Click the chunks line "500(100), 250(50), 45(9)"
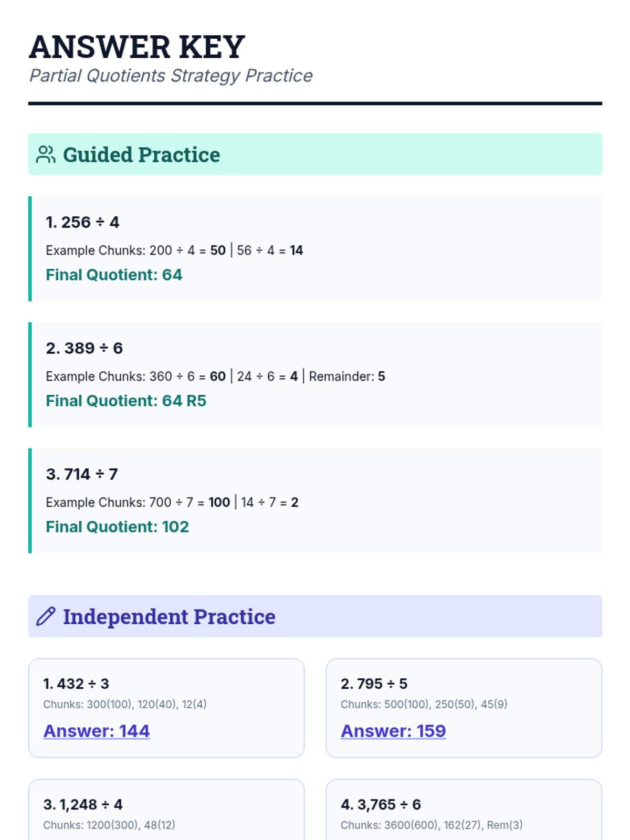 click(x=424, y=704)
